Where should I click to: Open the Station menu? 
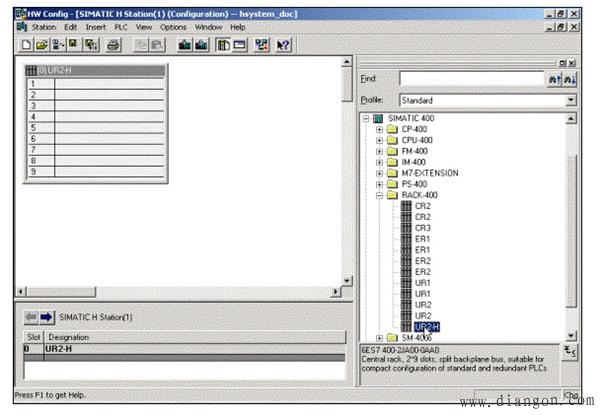pyautogui.click(x=44, y=27)
